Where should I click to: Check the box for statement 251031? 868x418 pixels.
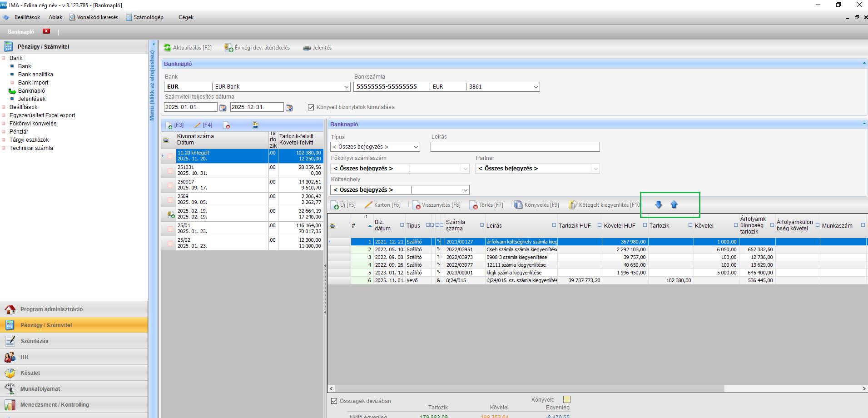170,171
